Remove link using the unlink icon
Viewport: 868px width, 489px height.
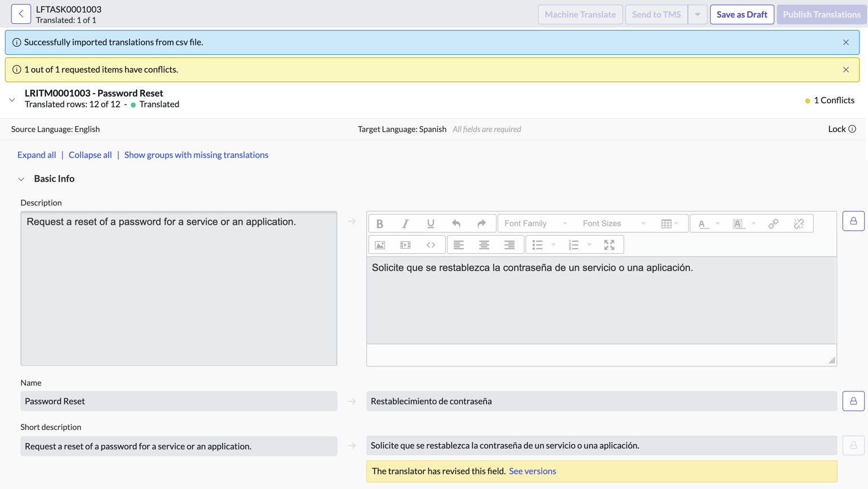coord(799,223)
